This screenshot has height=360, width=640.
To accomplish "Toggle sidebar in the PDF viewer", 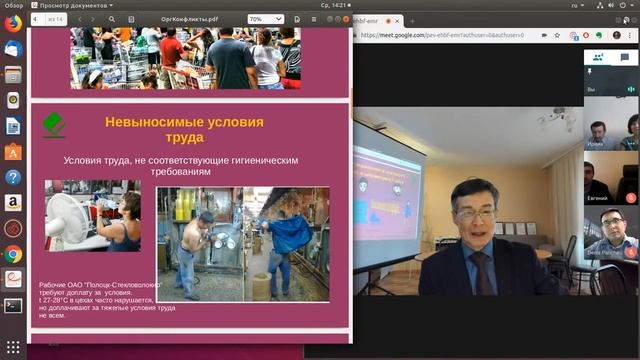I will 131,19.
